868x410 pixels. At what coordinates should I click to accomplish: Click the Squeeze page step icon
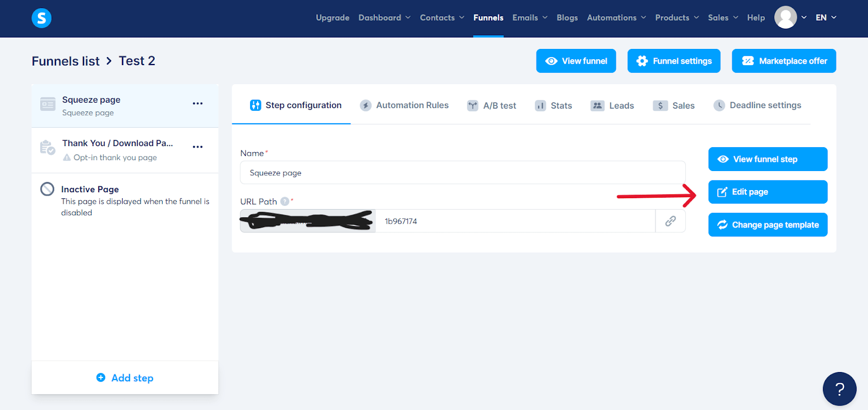(x=48, y=104)
